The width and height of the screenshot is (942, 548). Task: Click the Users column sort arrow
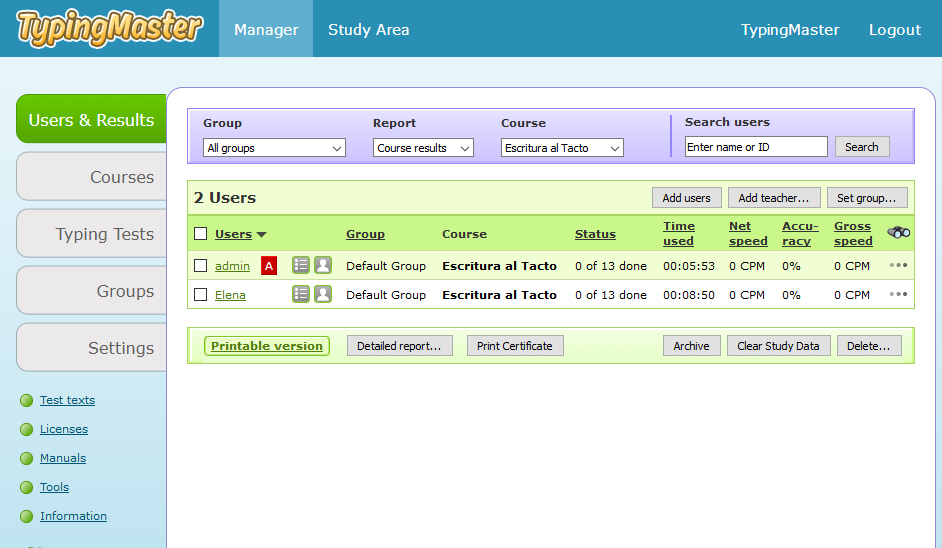pyautogui.click(x=261, y=235)
